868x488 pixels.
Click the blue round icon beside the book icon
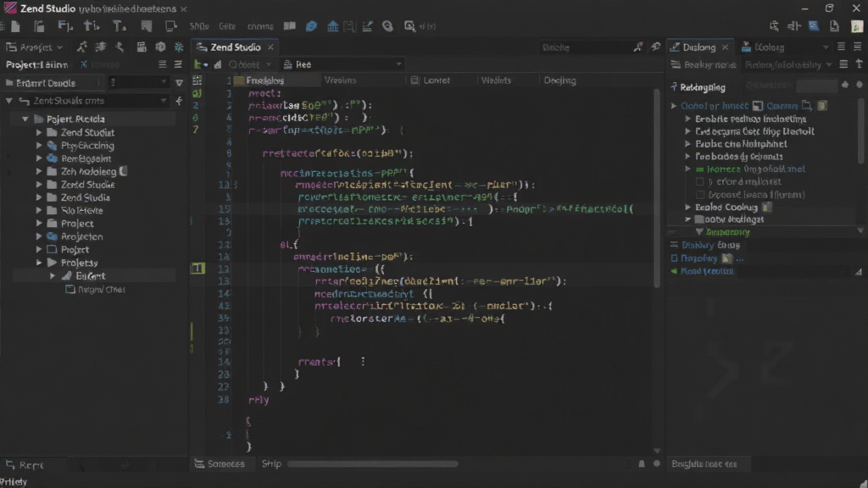coord(311,26)
